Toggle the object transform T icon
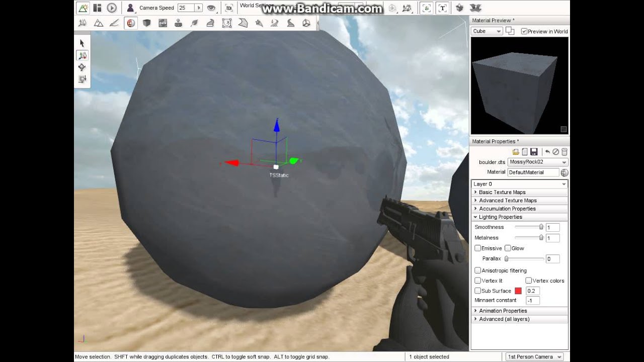The image size is (644, 362). [x=442, y=8]
